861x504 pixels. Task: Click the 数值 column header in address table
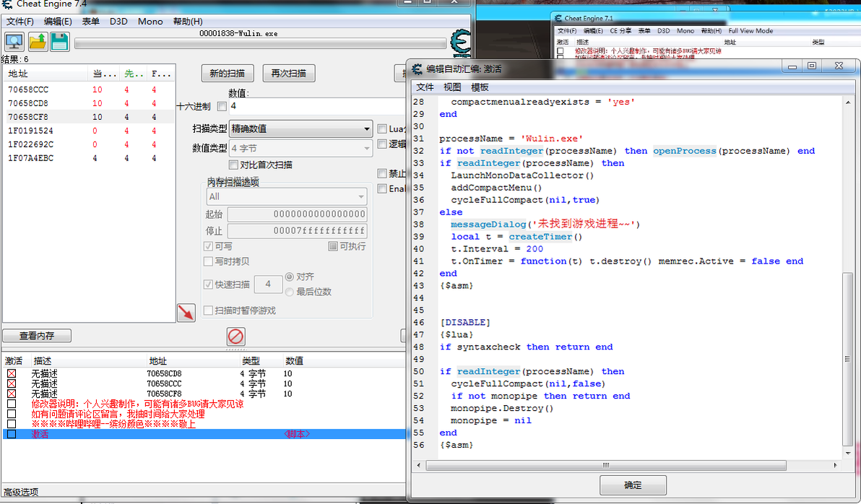click(294, 361)
